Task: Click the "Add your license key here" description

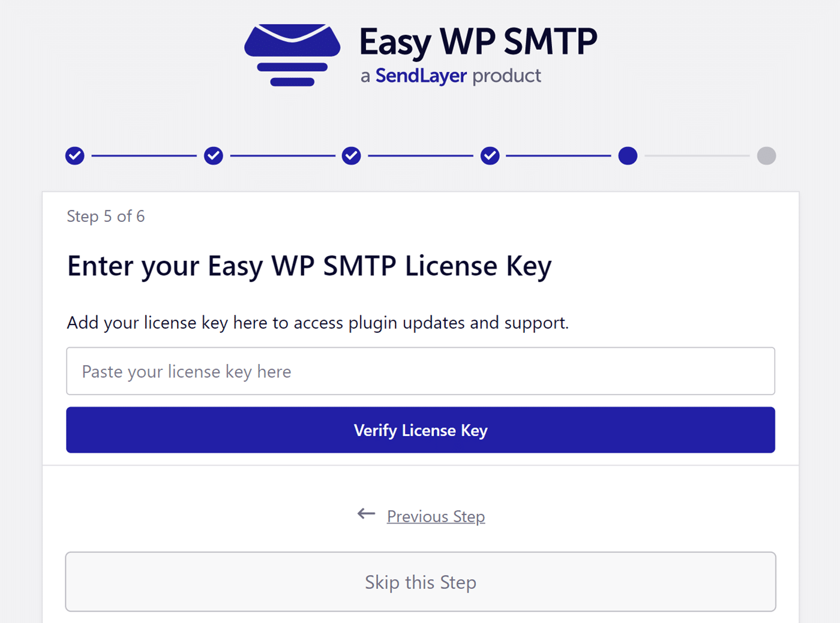Action: click(x=317, y=323)
